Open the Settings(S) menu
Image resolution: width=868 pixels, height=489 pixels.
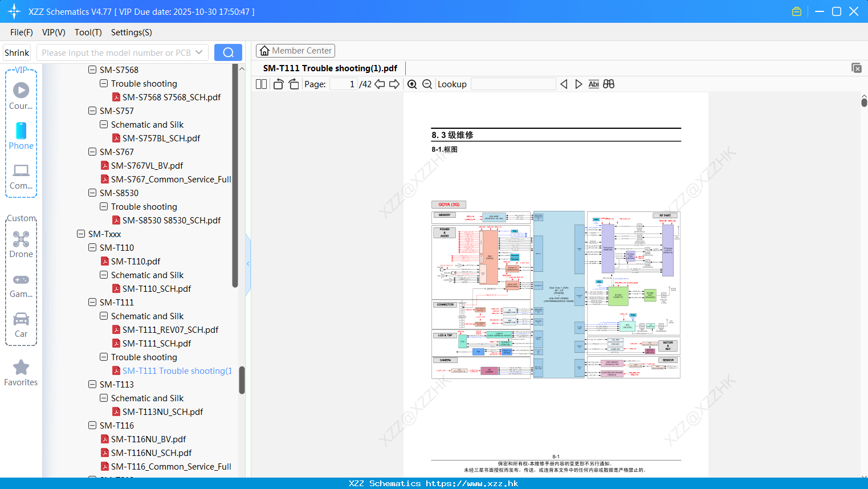point(132,32)
